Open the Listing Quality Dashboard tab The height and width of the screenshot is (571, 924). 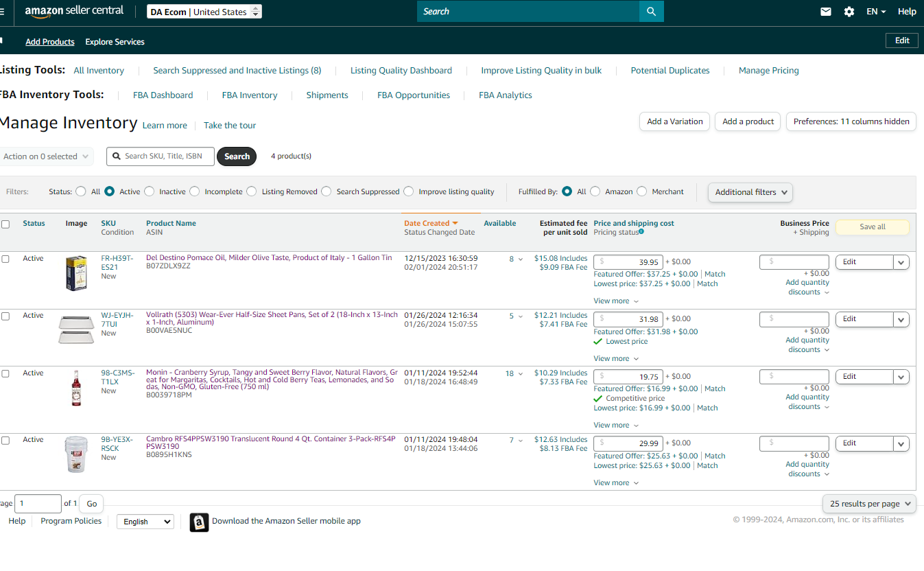401,71
